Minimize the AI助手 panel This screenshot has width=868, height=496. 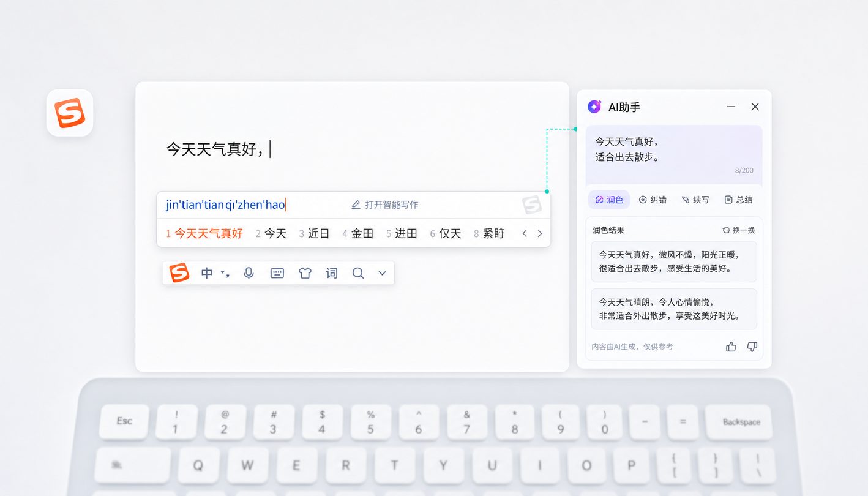(731, 107)
